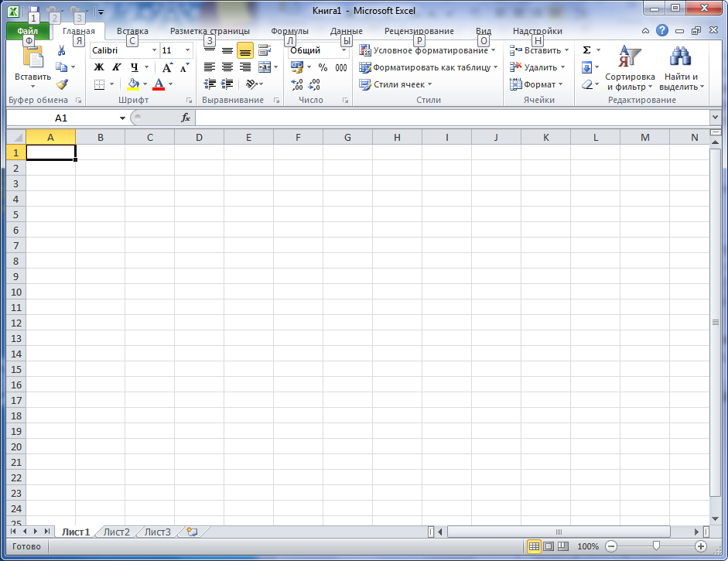The width and height of the screenshot is (728, 561).
Task: Click the insert new sheet tab icon
Action: click(192, 532)
